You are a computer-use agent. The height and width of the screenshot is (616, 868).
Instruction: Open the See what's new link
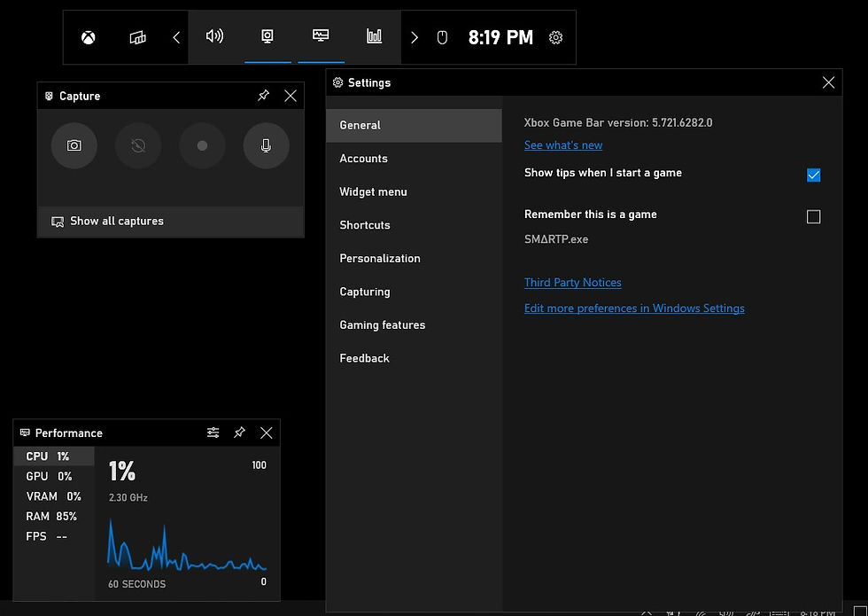(x=563, y=145)
